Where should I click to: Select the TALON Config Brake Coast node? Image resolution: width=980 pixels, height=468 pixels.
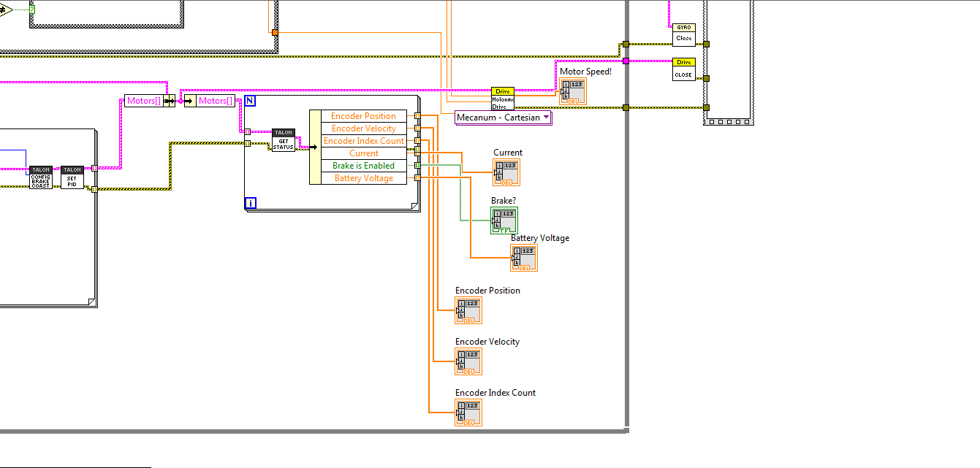[x=41, y=175]
